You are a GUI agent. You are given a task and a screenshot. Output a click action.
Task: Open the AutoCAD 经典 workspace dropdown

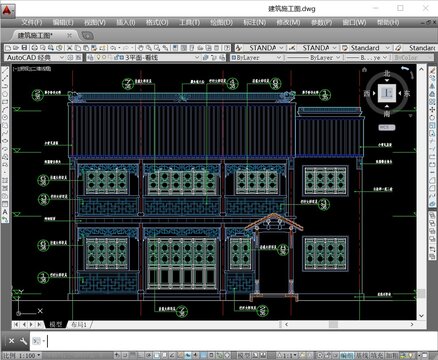34,58
